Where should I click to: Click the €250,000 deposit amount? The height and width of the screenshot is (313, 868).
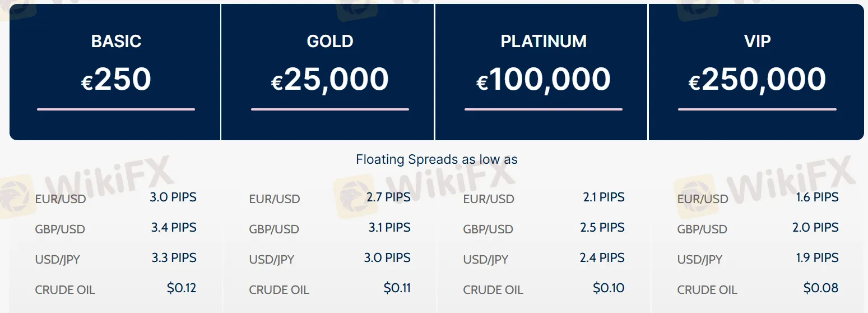tap(757, 79)
